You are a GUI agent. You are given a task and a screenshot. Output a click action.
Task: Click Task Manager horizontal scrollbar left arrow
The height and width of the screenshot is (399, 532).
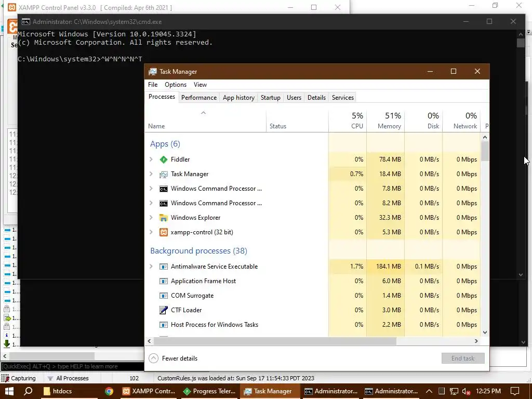149,341
